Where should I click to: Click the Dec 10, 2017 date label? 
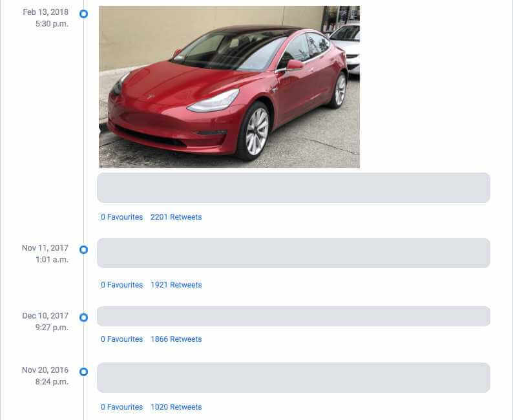pos(45,316)
